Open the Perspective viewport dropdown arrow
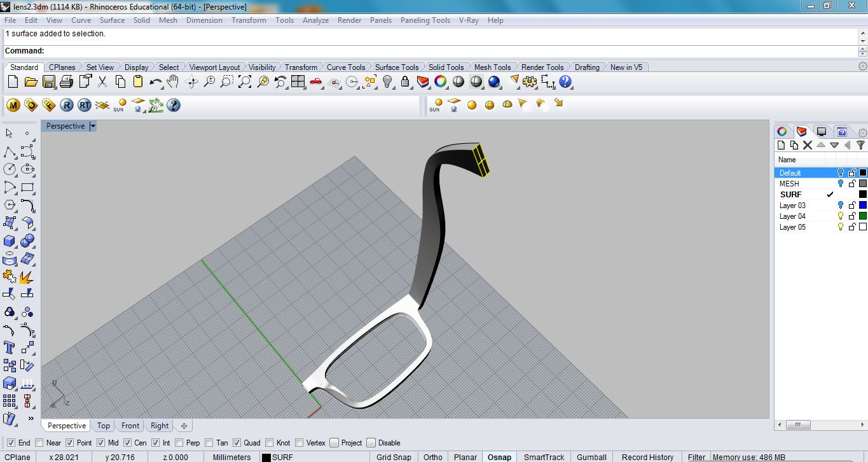This screenshot has height=462, width=868. point(93,126)
